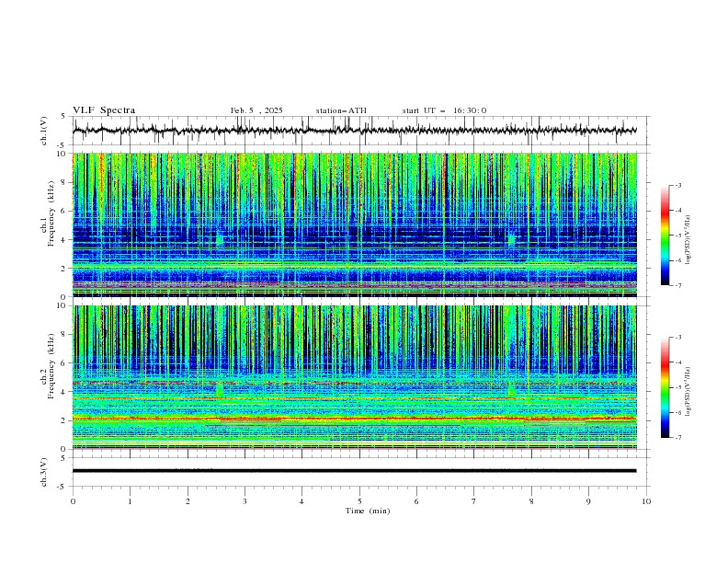The width and height of the screenshot is (728, 563).
Task: Click the ch.1 voltage waveform trace
Action: (354, 131)
